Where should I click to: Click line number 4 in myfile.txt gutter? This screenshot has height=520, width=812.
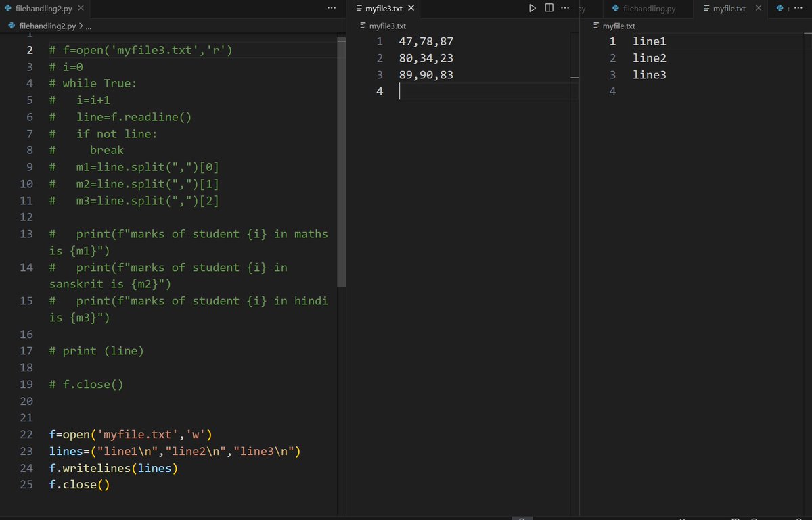click(612, 91)
